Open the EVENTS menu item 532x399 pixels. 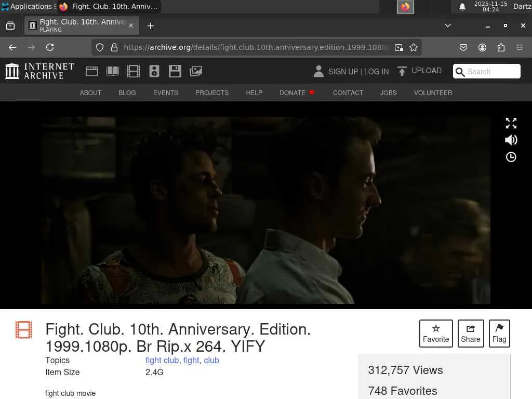(x=166, y=92)
